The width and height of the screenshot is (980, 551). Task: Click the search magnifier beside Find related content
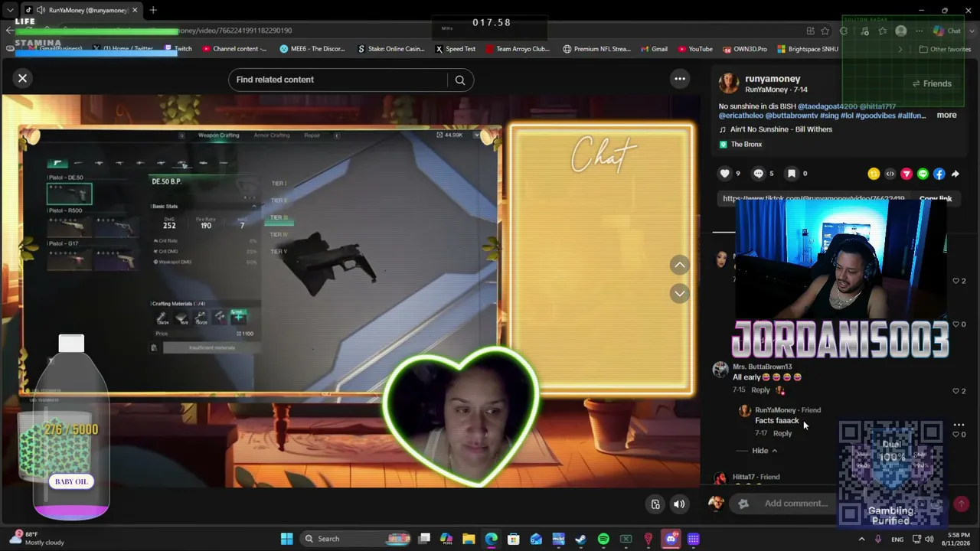(x=460, y=80)
